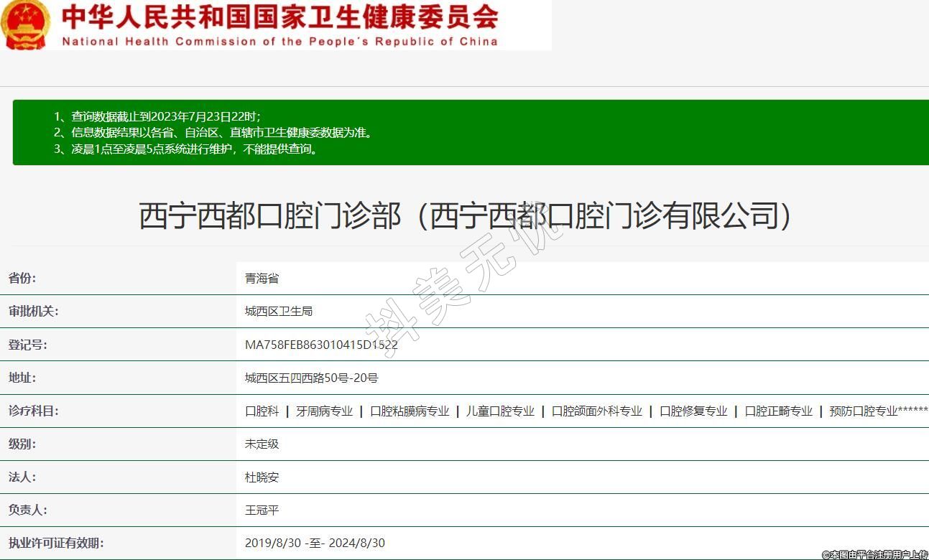The width and height of the screenshot is (929, 560).
Task: Click the approval authority 城西区卫生局
Action: click(279, 312)
